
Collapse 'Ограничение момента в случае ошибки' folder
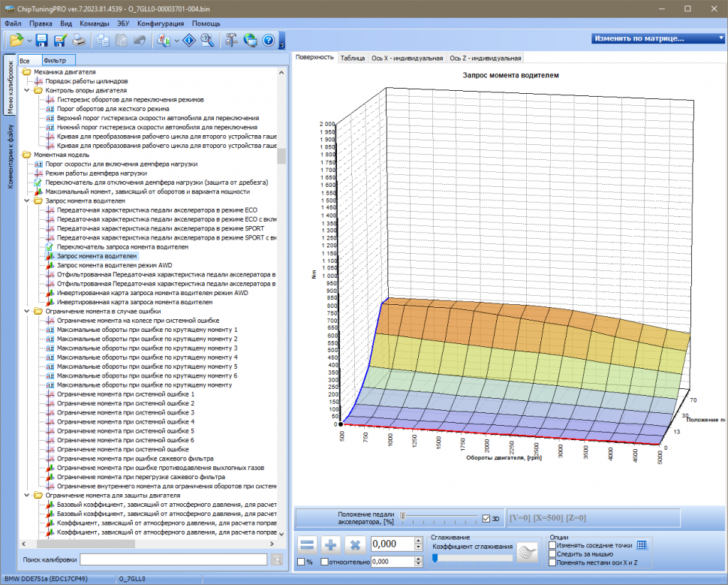coord(28,311)
